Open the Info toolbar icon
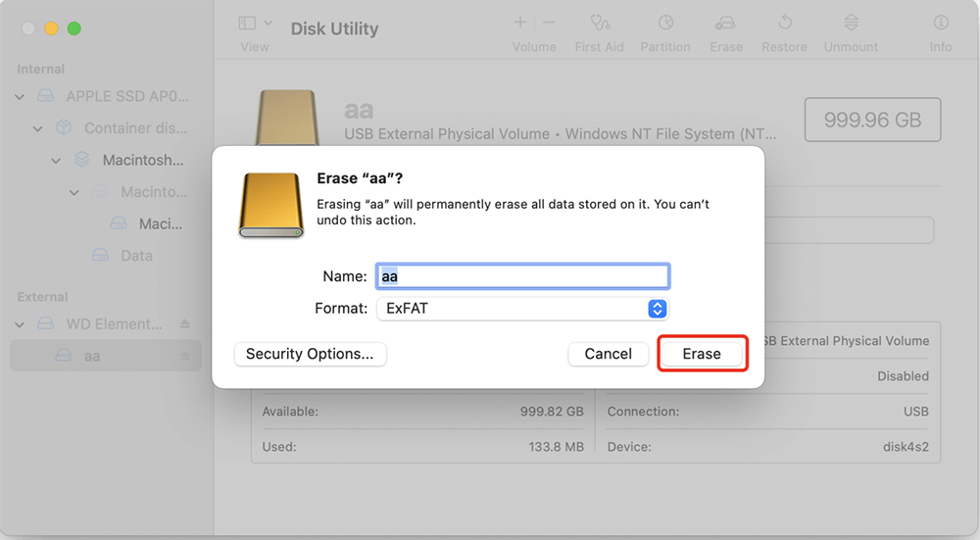Viewport: 980px width, 540px height. tap(941, 24)
